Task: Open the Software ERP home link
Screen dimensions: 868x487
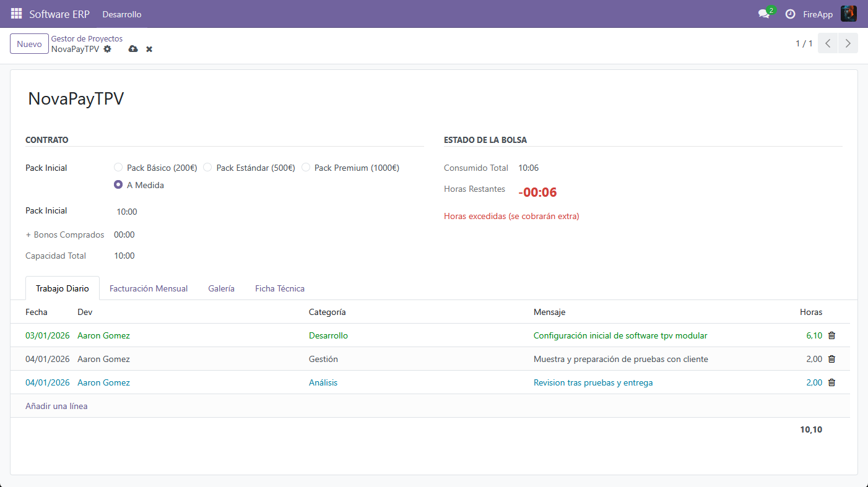Action: coord(59,14)
